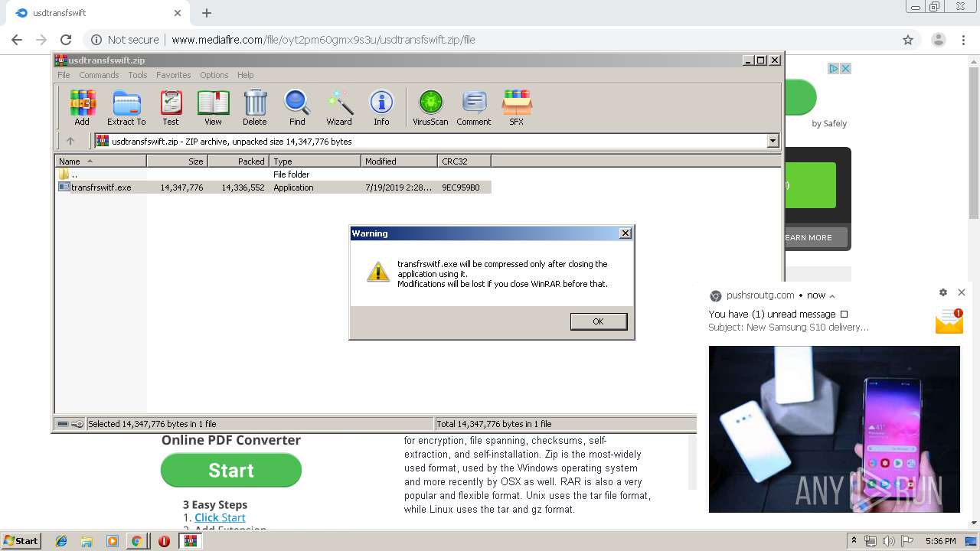The width and height of the screenshot is (980, 551).
Task: Close the usdtransfswift tab
Action: pos(178,13)
